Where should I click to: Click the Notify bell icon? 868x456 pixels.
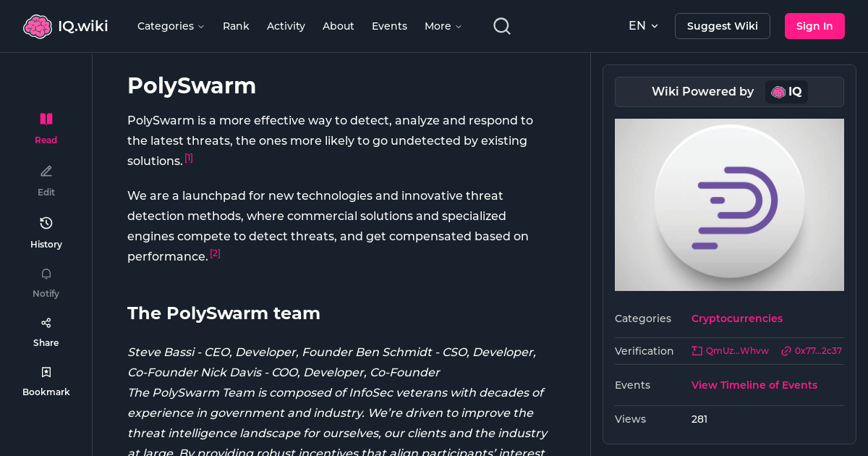point(46,274)
